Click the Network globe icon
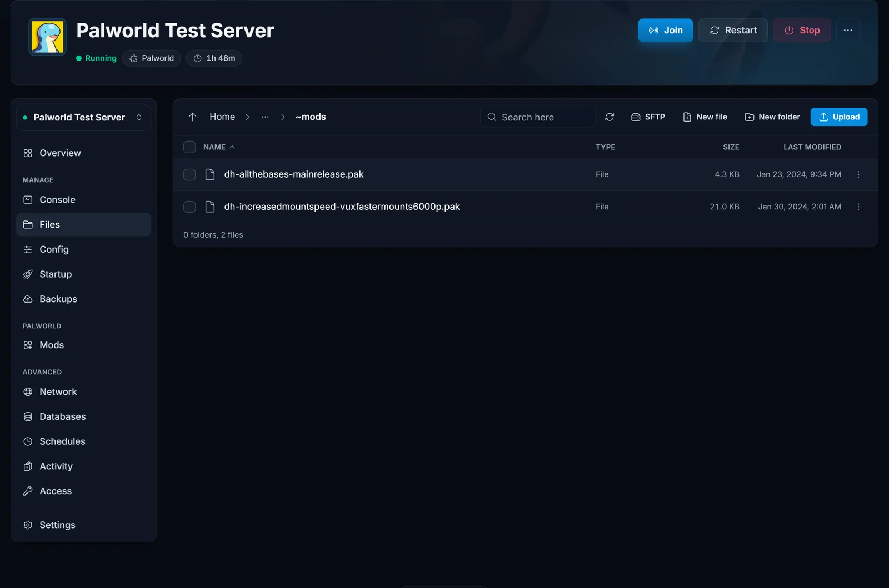The width and height of the screenshot is (889, 588). tap(28, 391)
